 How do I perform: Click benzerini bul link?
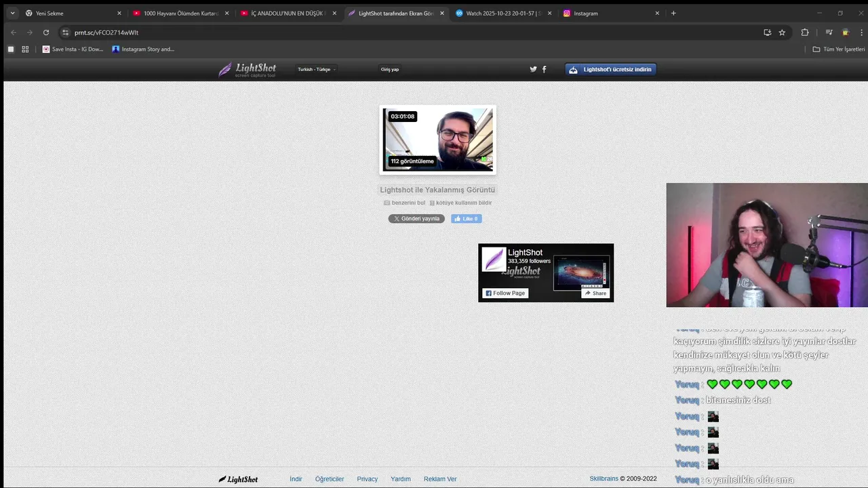[405, 203]
